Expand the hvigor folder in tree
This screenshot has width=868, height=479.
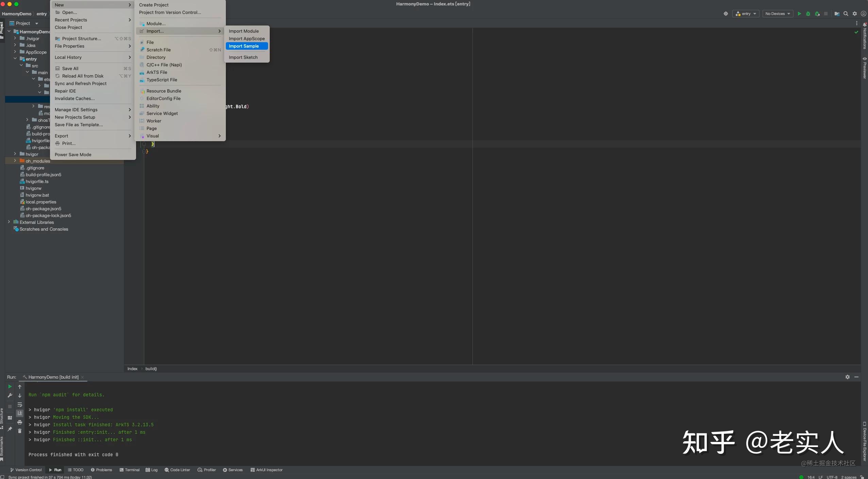(x=15, y=154)
